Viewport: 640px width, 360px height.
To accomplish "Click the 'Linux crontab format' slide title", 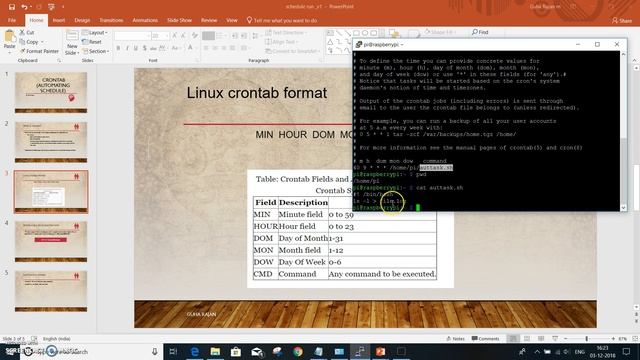I will coord(257,93).
